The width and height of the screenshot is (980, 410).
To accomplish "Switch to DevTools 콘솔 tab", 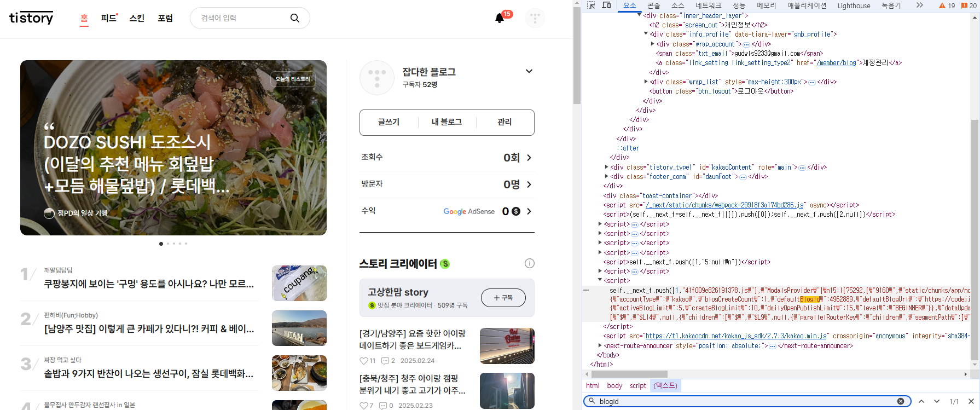I will [x=654, y=5].
